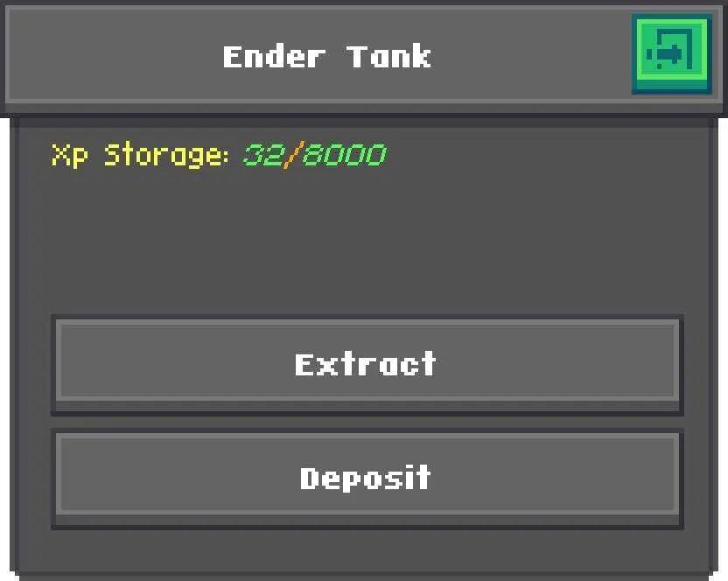Click the word Xp in yellow label
Screen dimensions: 728x581
point(69,155)
